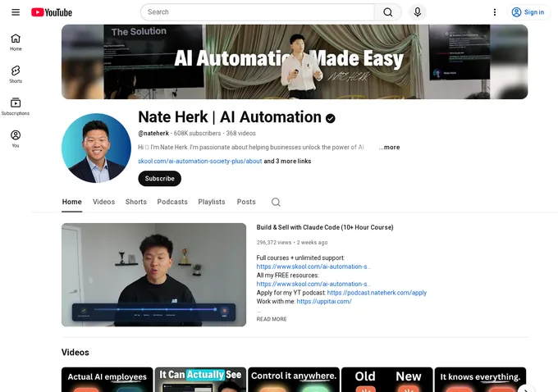
Task: Expand channel description with ...more
Action: (x=389, y=148)
